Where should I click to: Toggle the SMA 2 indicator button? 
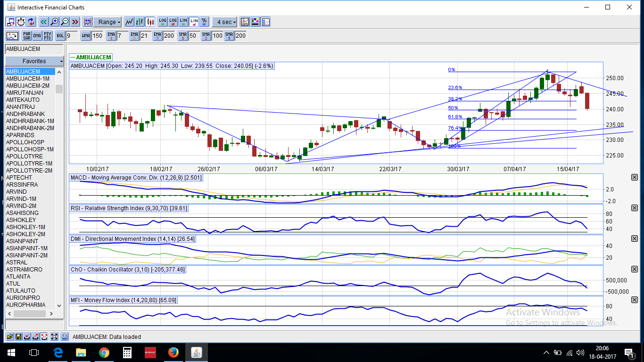pos(206,35)
